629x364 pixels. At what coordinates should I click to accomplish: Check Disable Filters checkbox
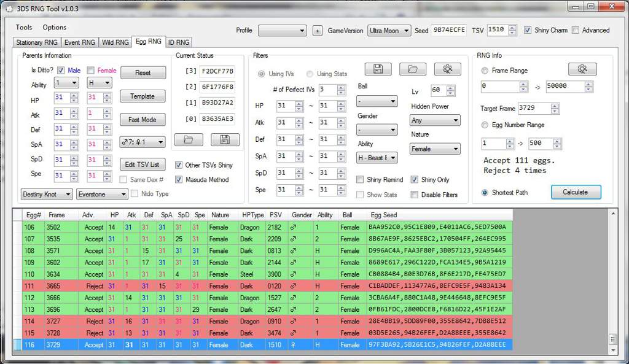point(415,195)
